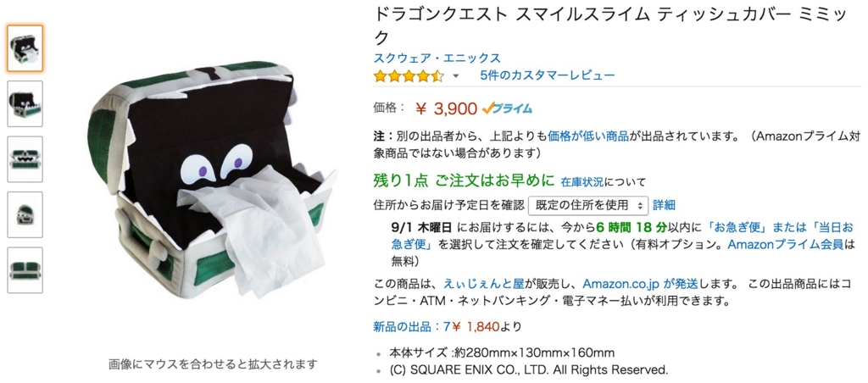
Task: Expand the rating breakdown arrow beside stars
Action: pos(455,76)
